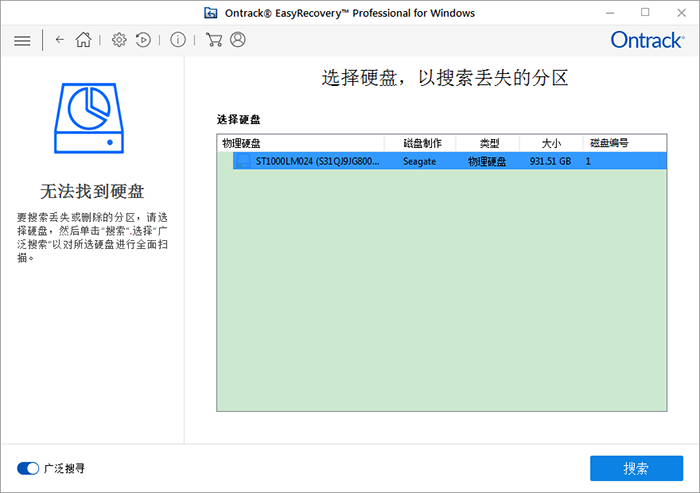Viewport: 700px width, 493px height.
Task: Click the disk icon in ST1000LM024 row
Action: [243, 161]
